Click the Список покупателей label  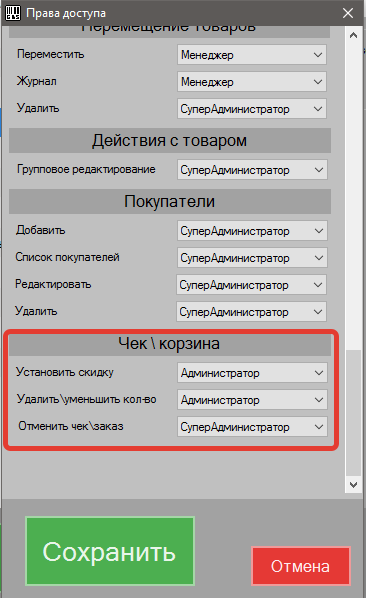click(x=67, y=257)
